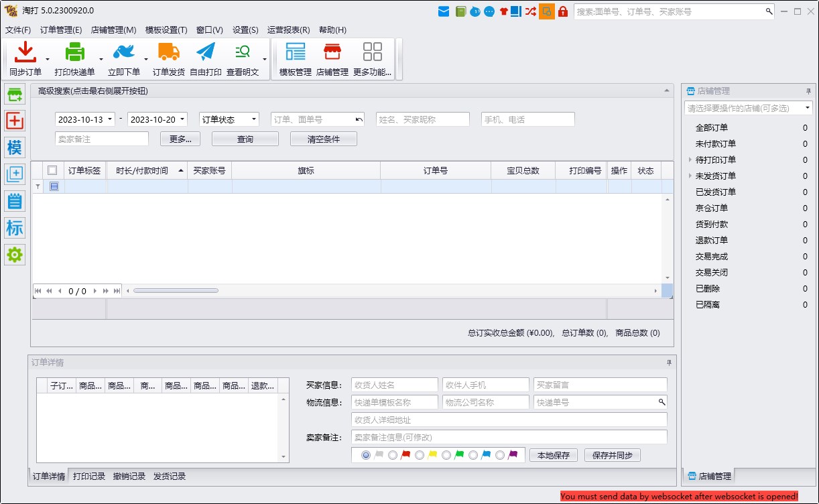The image size is (819, 504).
Task: Click the 订单发货 truck icon
Action: pyautogui.click(x=169, y=52)
